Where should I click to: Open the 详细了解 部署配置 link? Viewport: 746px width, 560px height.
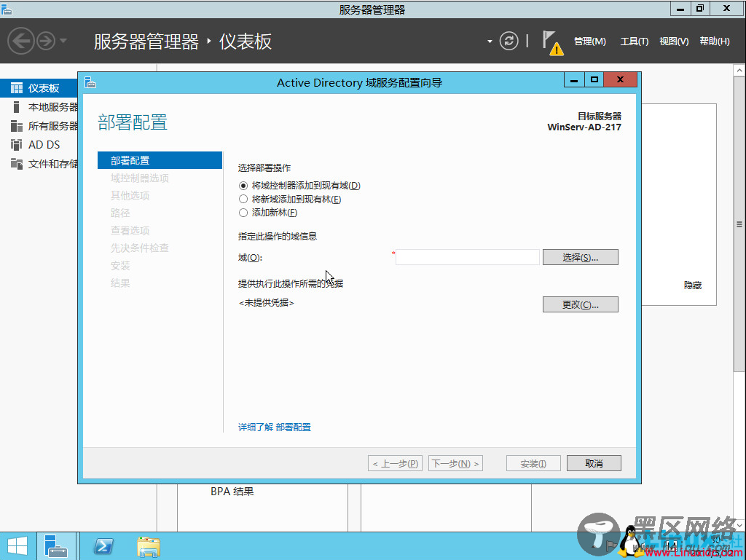(275, 427)
